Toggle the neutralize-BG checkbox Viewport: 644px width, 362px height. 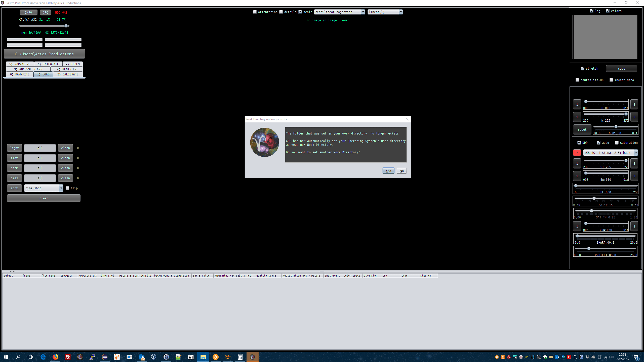pyautogui.click(x=577, y=80)
